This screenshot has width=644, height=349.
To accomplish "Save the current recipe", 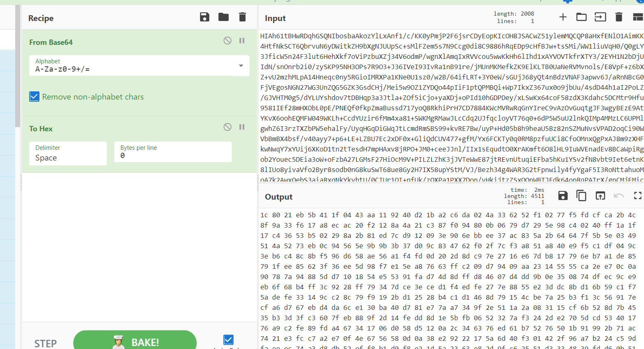I will click(205, 17).
